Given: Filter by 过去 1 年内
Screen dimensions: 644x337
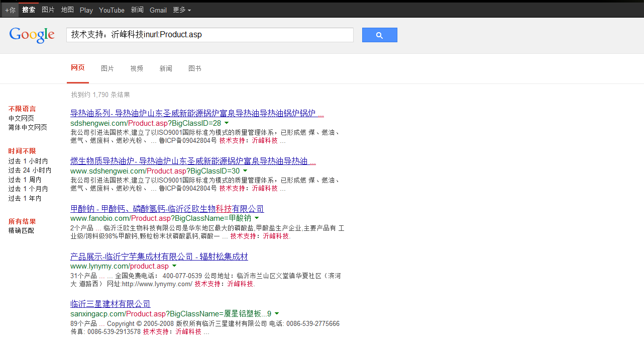Looking at the screenshot, I should (x=25, y=199).
